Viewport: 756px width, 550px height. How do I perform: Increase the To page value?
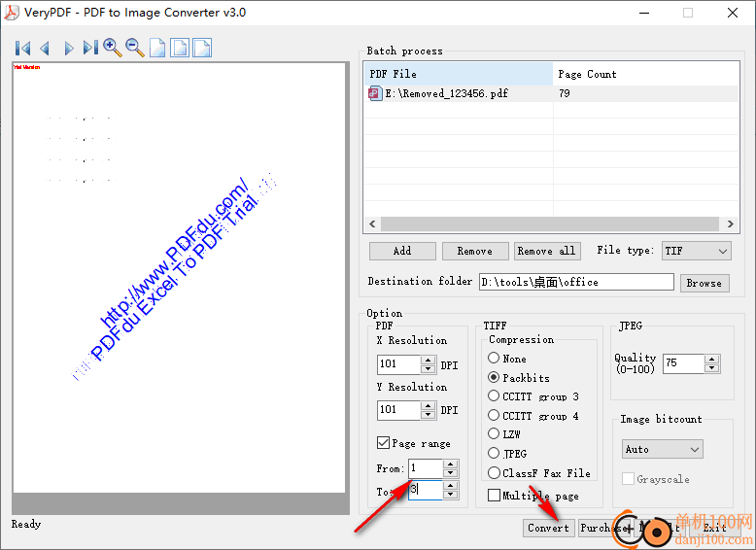pyautogui.click(x=450, y=486)
